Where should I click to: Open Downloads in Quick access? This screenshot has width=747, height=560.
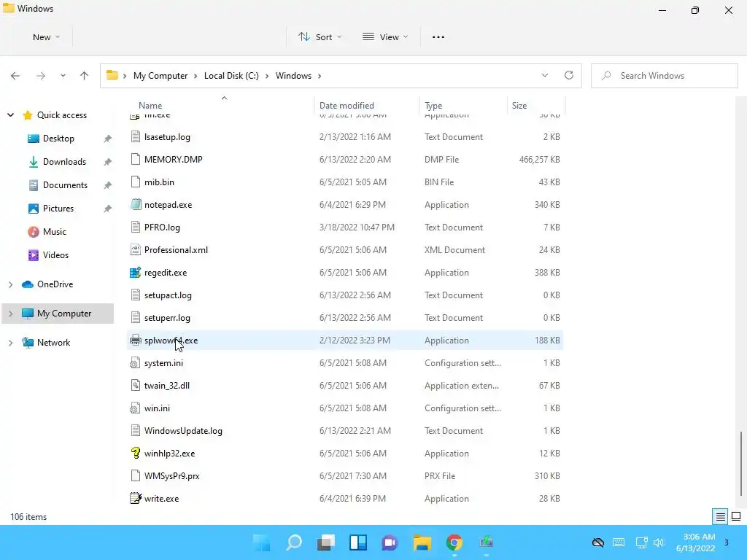(x=64, y=162)
